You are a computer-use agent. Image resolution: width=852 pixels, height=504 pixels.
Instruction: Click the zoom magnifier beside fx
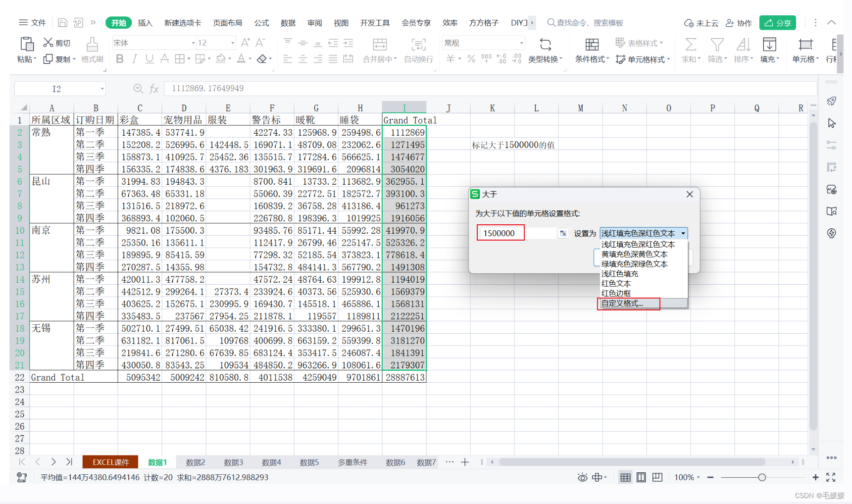pyautogui.click(x=138, y=89)
